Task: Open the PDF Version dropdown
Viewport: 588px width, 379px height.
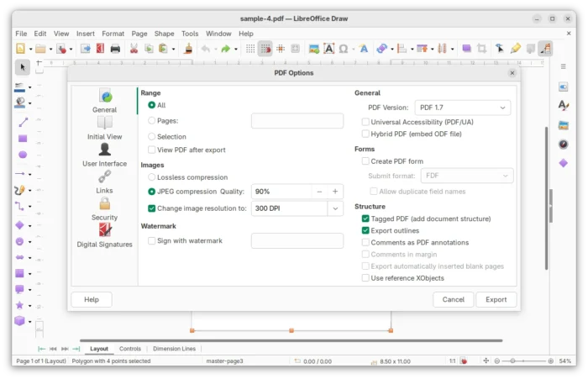Action: tap(462, 108)
